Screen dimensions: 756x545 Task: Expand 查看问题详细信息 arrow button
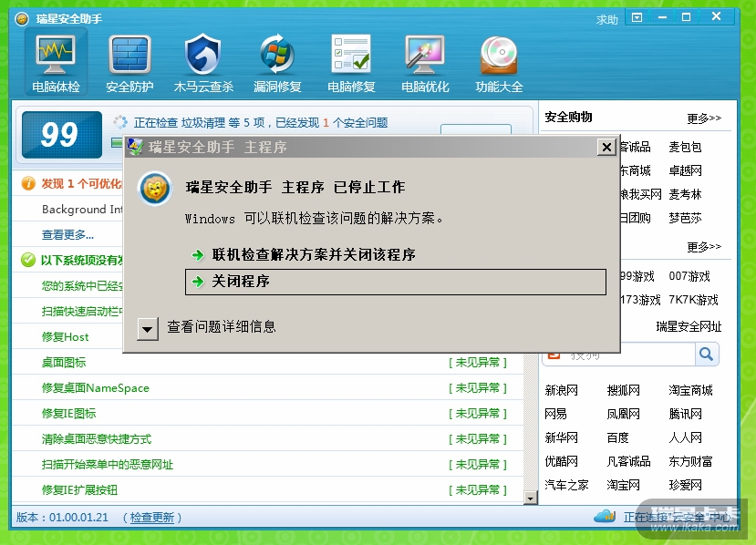click(148, 329)
